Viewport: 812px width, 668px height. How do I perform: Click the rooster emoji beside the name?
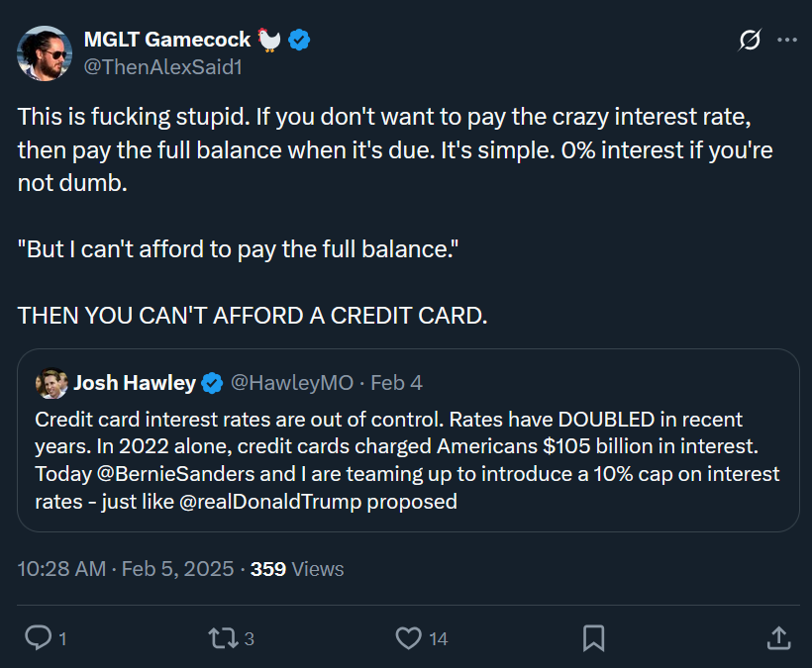268,40
